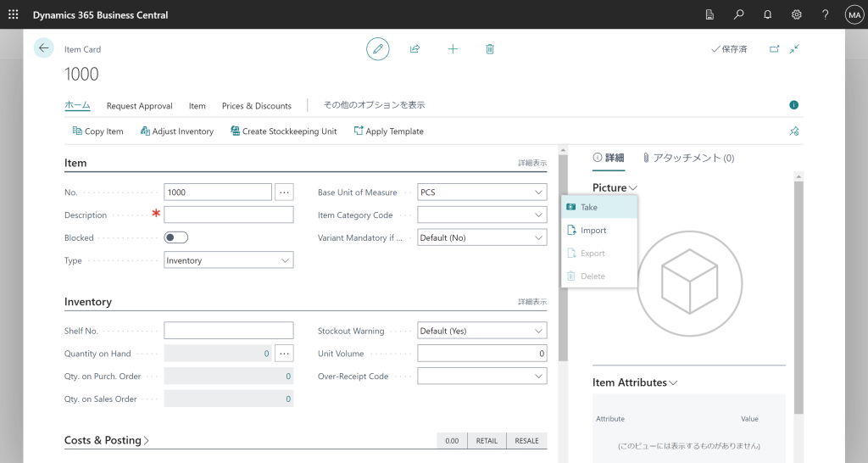Click 詳細表示 in the Item section
The height and width of the screenshot is (463, 868).
point(532,163)
